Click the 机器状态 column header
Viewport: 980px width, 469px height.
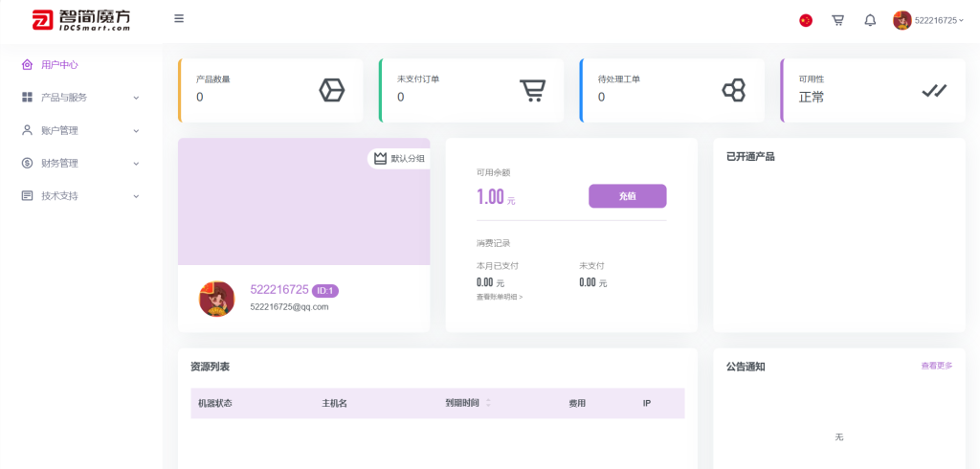215,403
